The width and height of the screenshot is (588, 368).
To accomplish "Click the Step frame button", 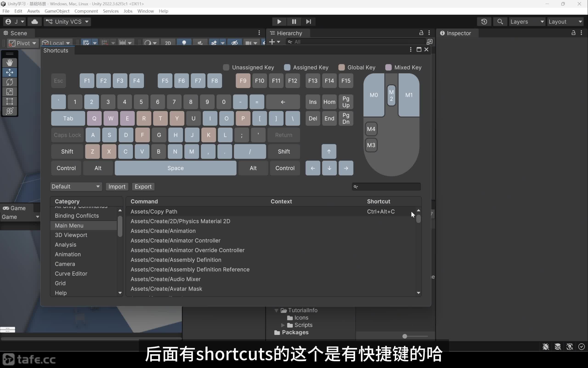I will point(308,22).
